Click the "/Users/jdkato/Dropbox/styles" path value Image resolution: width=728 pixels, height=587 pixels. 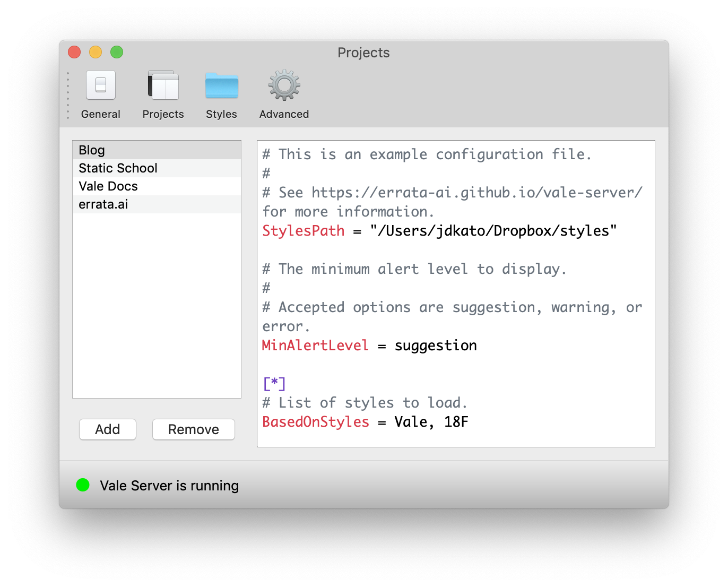point(494,231)
